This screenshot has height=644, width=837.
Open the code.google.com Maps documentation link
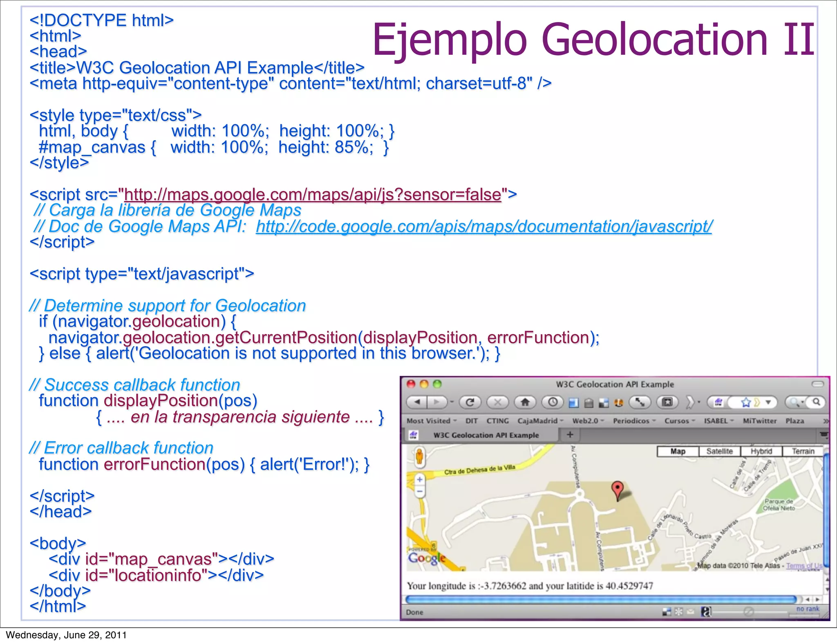pyautogui.click(x=484, y=227)
